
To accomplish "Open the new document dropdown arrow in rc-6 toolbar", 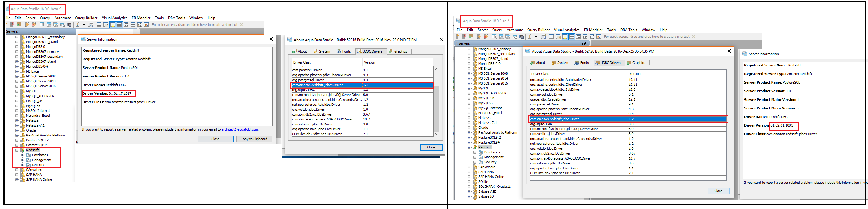I will point(536,37).
